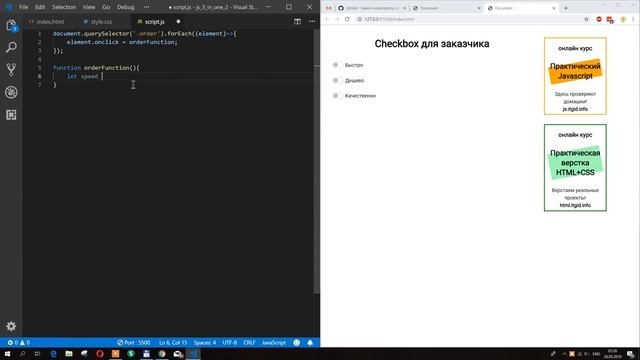This screenshot has width=640, height=360.
Task: Click the Port : 5500 Live Server indicator
Action: pos(134,342)
